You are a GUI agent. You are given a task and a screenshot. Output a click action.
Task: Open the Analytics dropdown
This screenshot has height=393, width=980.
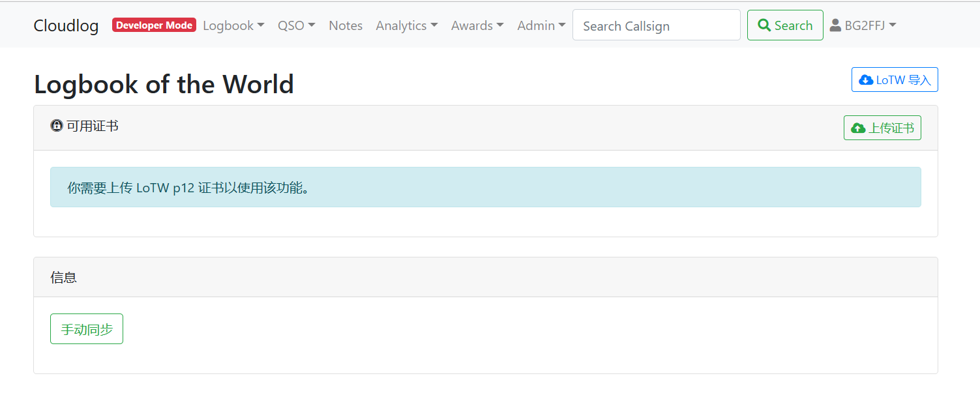407,25
